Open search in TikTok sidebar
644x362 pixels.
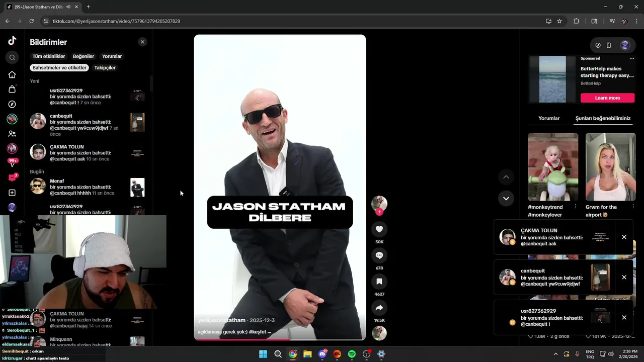coord(12,57)
